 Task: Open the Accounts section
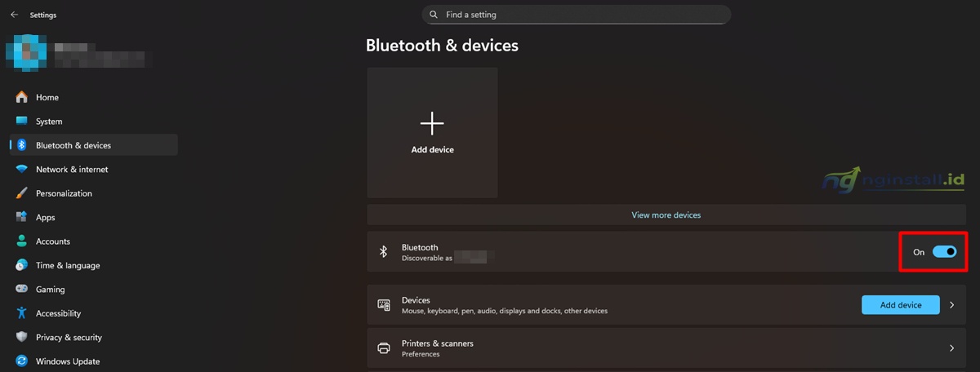[x=93, y=241]
